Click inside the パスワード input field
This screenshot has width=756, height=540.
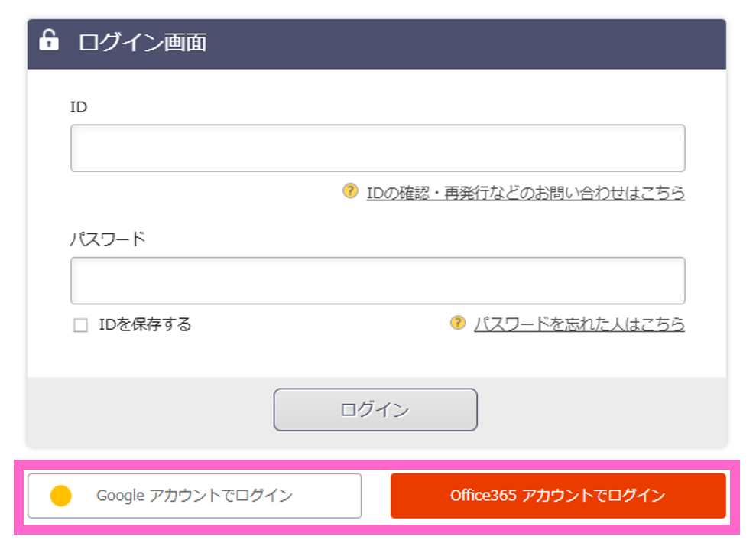pyautogui.click(x=378, y=280)
